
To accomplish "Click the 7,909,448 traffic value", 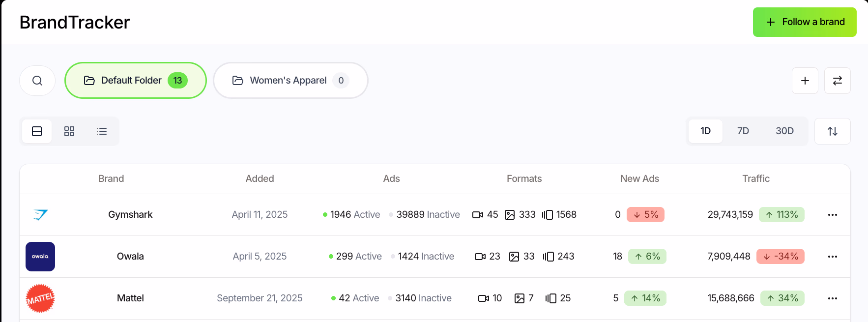I will pyautogui.click(x=729, y=257).
